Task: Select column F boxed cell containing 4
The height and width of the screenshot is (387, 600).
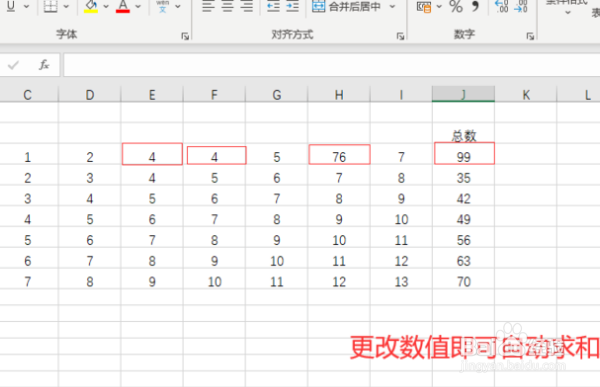Action: 214,154
